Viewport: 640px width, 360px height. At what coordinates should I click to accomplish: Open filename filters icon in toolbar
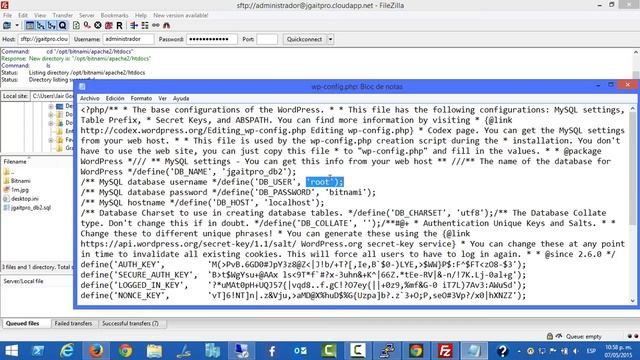point(134,25)
